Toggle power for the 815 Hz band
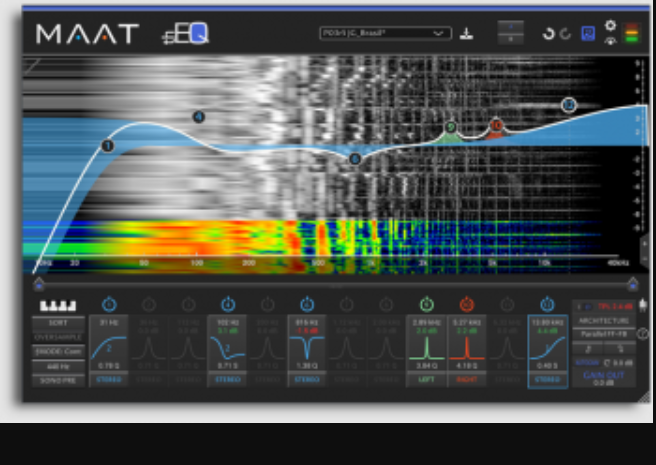The height and width of the screenshot is (465, 656). [307, 304]
